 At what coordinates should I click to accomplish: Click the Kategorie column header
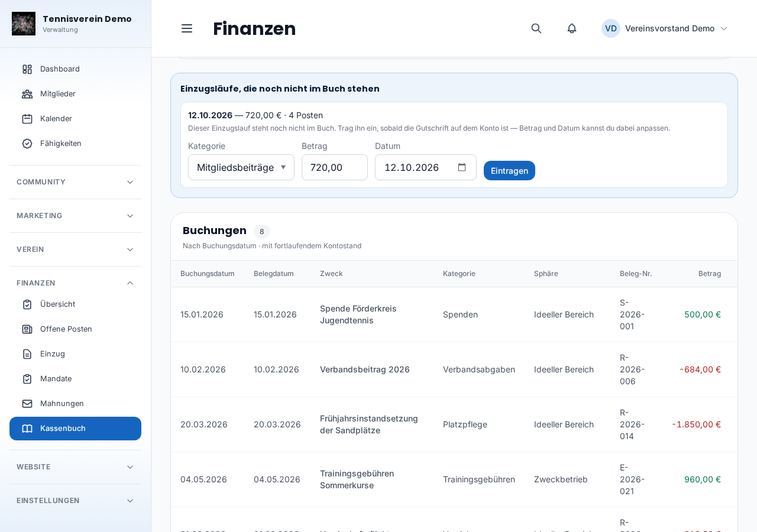click(x=459, y=274)
